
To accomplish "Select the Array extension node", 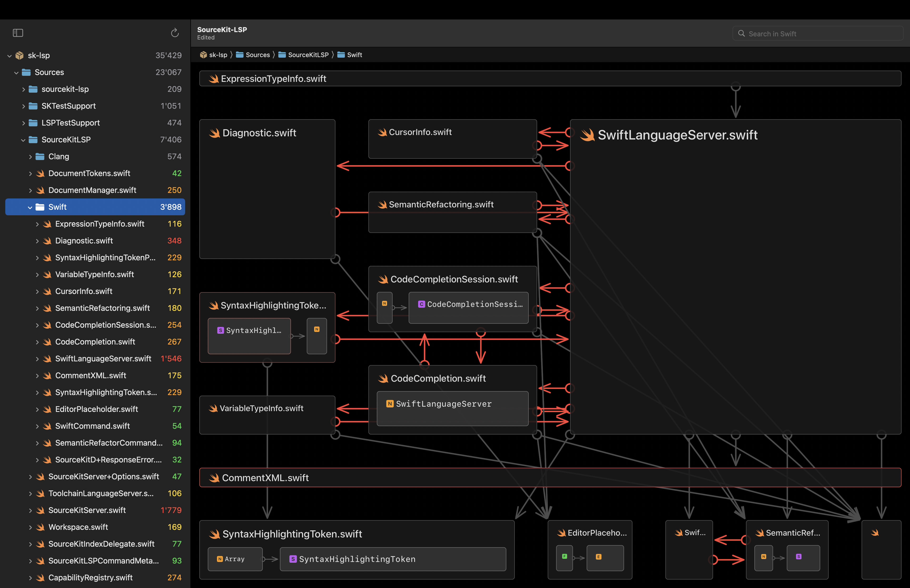I will click(235, 559).
